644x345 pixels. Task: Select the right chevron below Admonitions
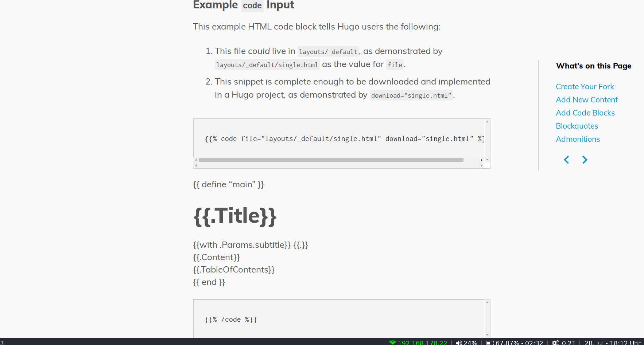(585, 160)
